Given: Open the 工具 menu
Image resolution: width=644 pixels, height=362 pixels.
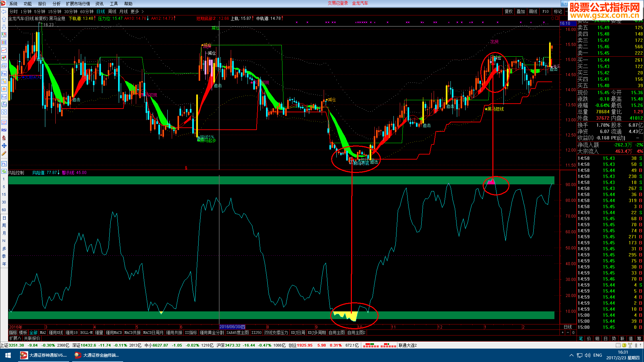Looking at the screenshot, I should point(114,4).
